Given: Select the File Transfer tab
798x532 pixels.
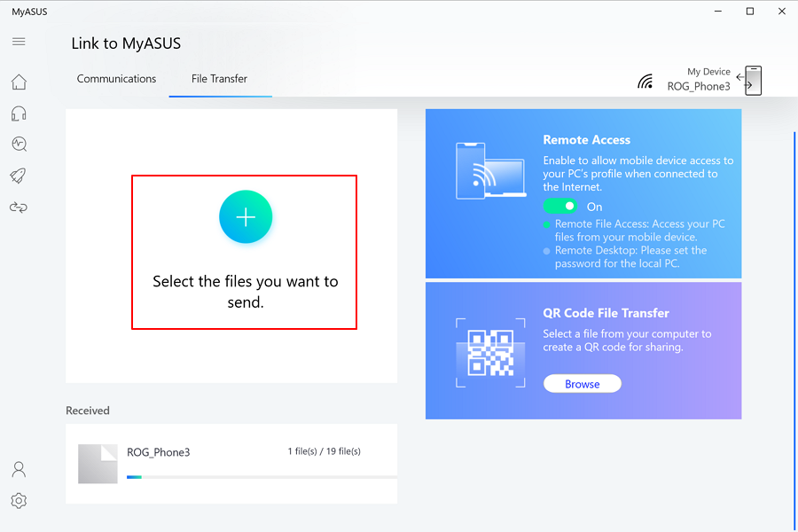Looking at the screenshot, I should click(x=219, y=79).
